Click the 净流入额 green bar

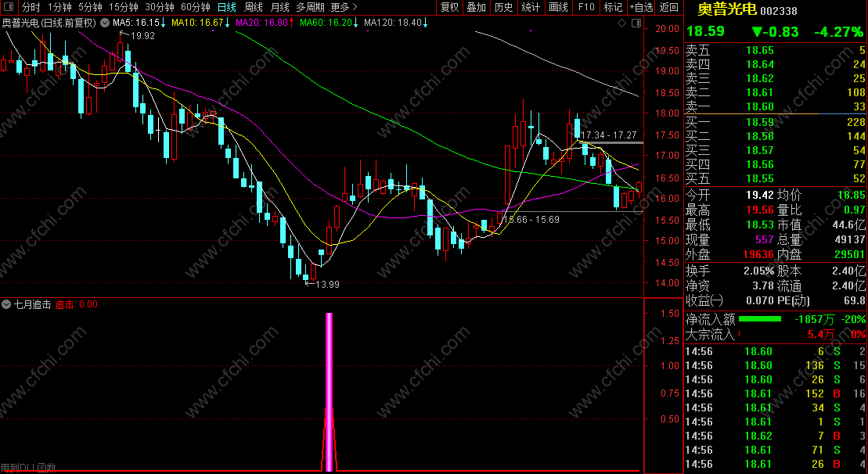[x=760, y=319]
